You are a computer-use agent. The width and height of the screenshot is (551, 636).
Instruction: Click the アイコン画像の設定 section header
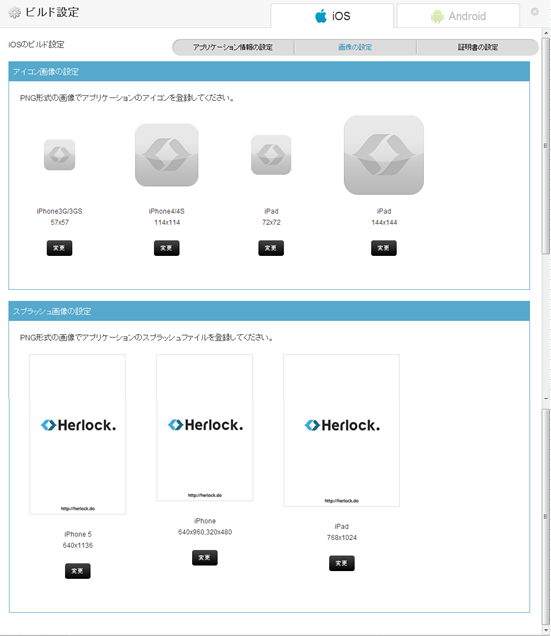(269, 71)
